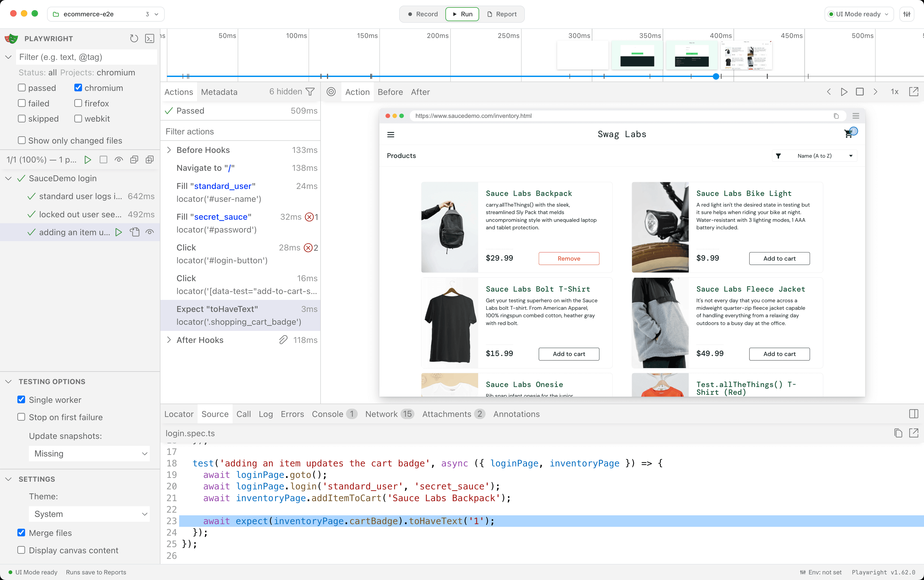Click error marker on Click login-button
Viewport: 924px width, 580px height.
pos(308,248)
